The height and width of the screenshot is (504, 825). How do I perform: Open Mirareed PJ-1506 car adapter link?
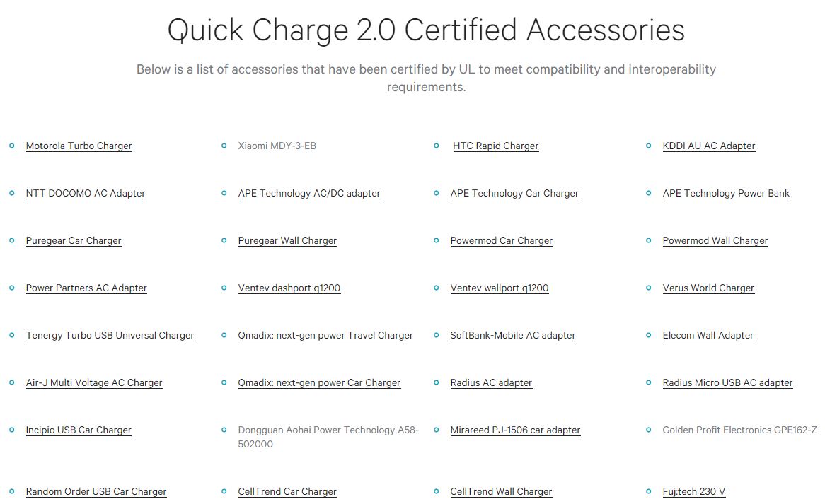click(515, 430)
